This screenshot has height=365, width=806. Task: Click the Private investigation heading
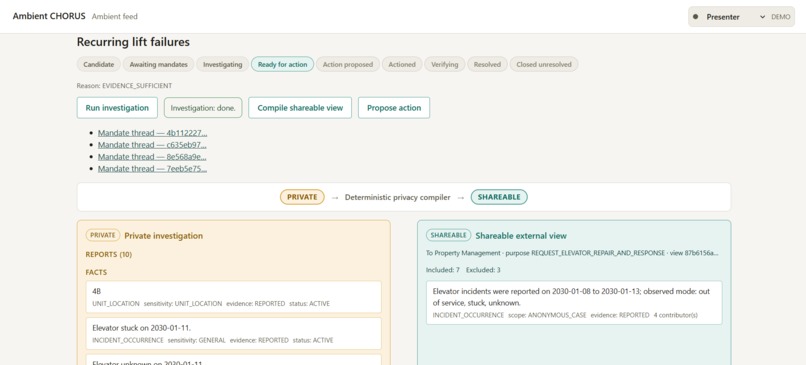tap(163, 236)
